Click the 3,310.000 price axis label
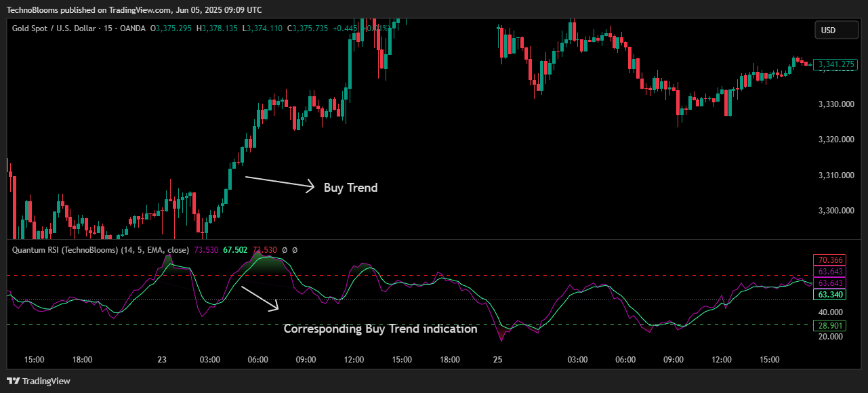The width and height of the screenshot is (868, 393). tap(835, 175)
